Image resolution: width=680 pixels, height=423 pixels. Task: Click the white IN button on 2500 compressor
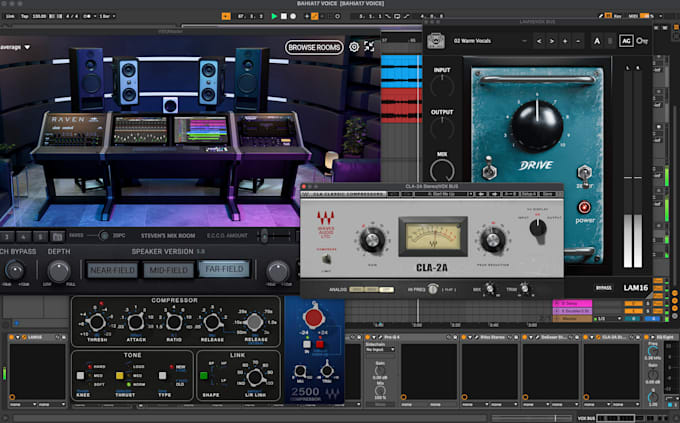click(307, 344)
